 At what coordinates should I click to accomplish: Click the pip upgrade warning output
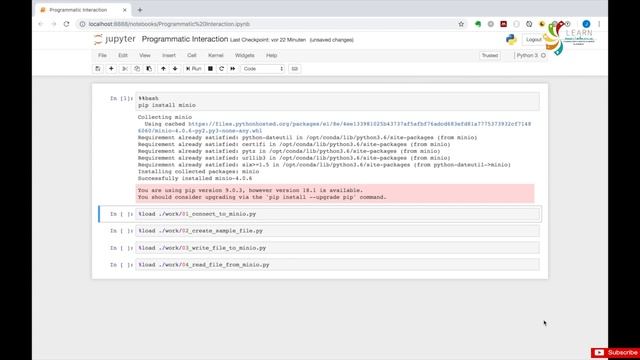click(x=335, y=193)
